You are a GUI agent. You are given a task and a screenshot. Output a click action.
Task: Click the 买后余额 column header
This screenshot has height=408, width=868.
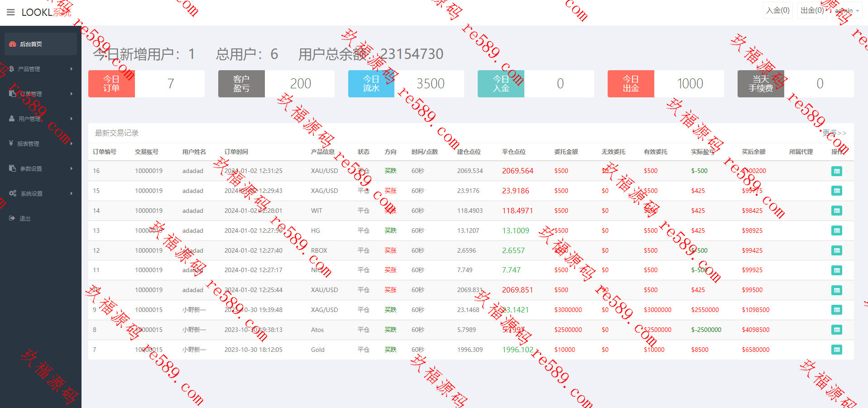coord(753,152)
